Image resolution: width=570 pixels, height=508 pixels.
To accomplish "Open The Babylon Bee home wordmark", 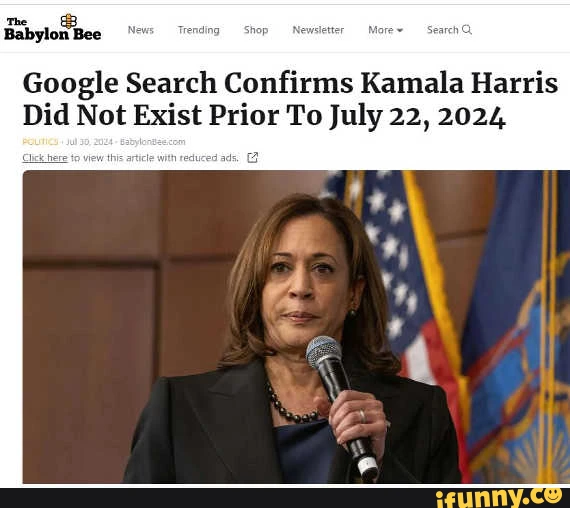I will (x=53, y=28).
